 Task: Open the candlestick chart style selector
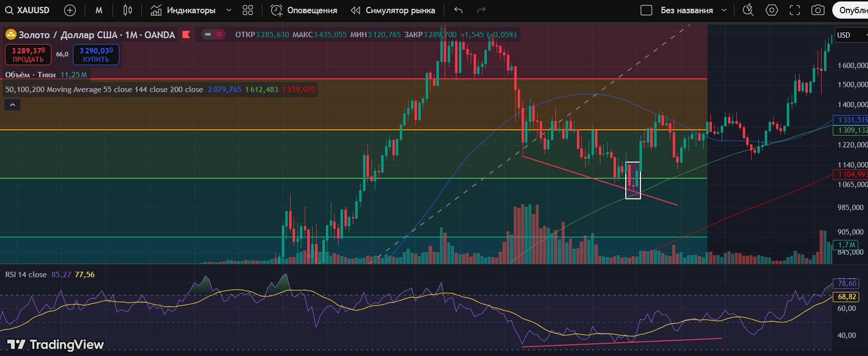[128, 10]
